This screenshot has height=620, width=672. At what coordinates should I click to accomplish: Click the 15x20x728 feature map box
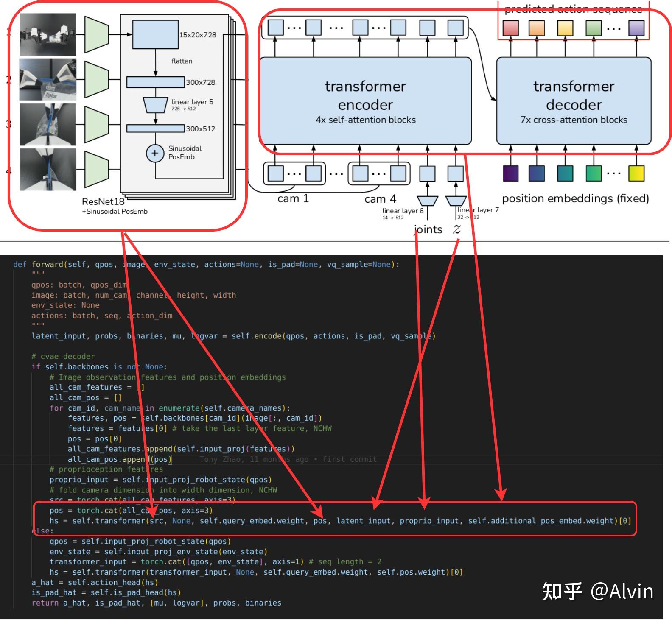pyautogui.click(x=156, y=35)
